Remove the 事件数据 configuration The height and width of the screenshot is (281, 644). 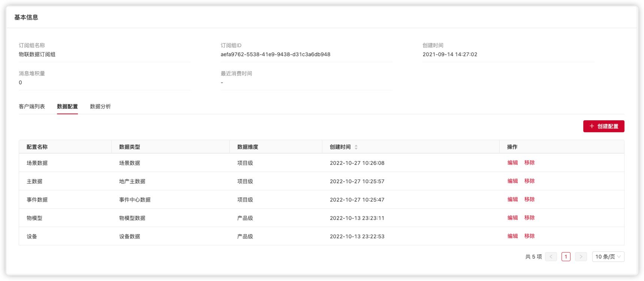pyautogui.click(x=529, y=199)
